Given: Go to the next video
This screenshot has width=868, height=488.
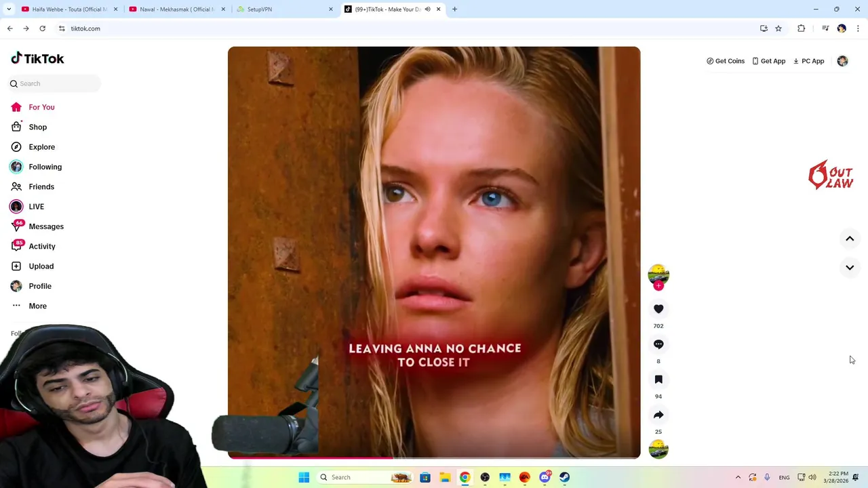Looking at the screenshot, I should coord(850,268).
